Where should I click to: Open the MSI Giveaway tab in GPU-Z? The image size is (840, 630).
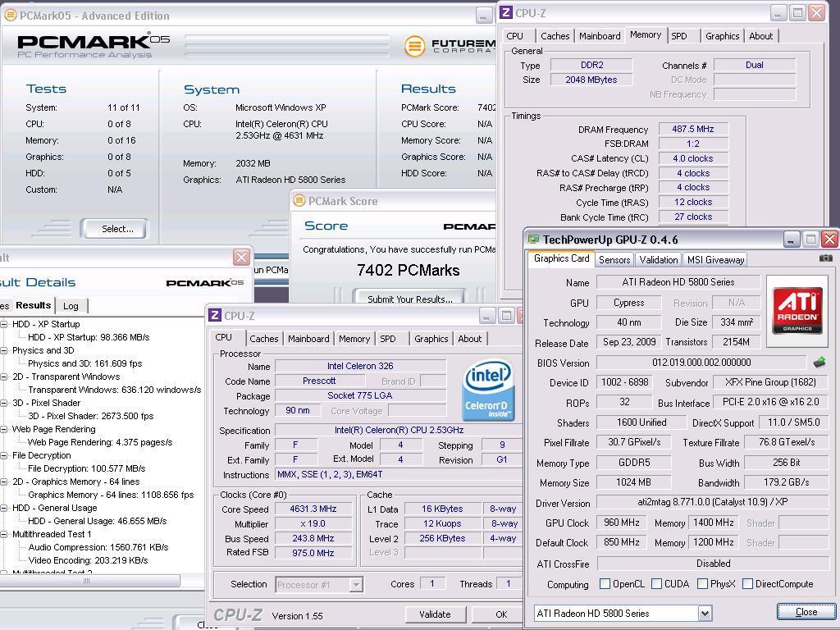click(715, 260)
